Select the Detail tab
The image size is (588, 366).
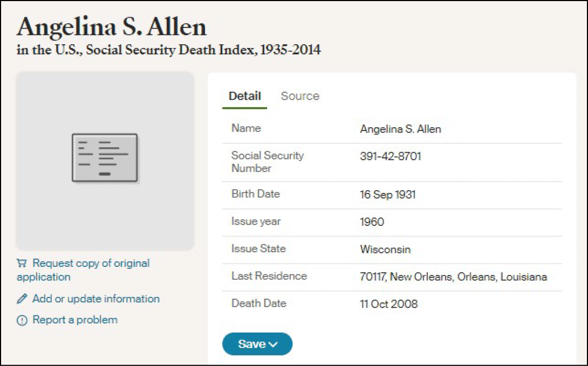(245, 96)
